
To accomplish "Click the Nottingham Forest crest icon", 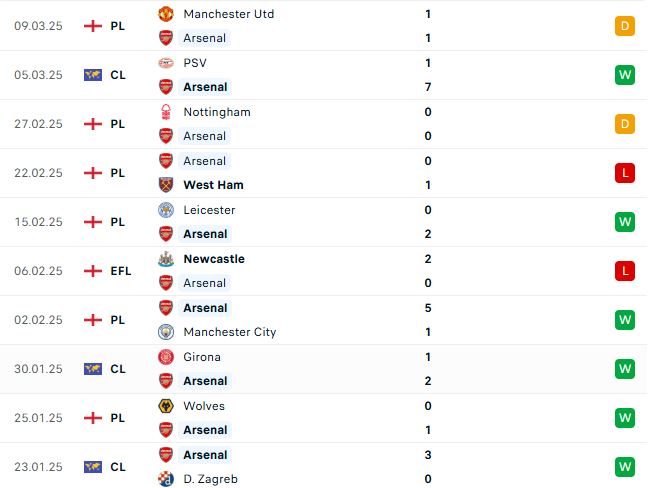I will (x=166, y=112).
